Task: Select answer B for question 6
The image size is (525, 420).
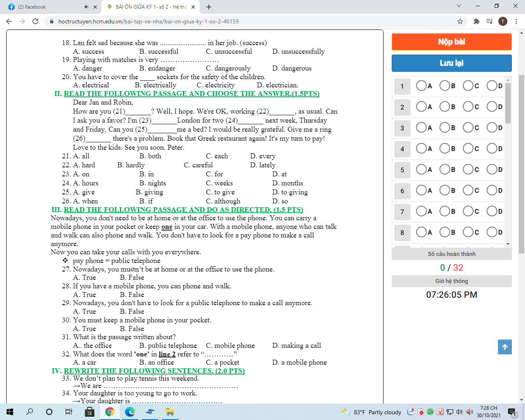Action: [445, 190]
